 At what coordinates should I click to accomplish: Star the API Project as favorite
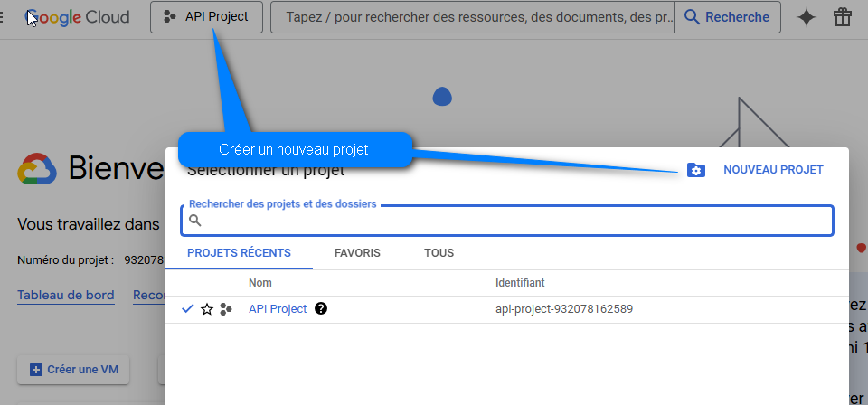coord(207,309)
